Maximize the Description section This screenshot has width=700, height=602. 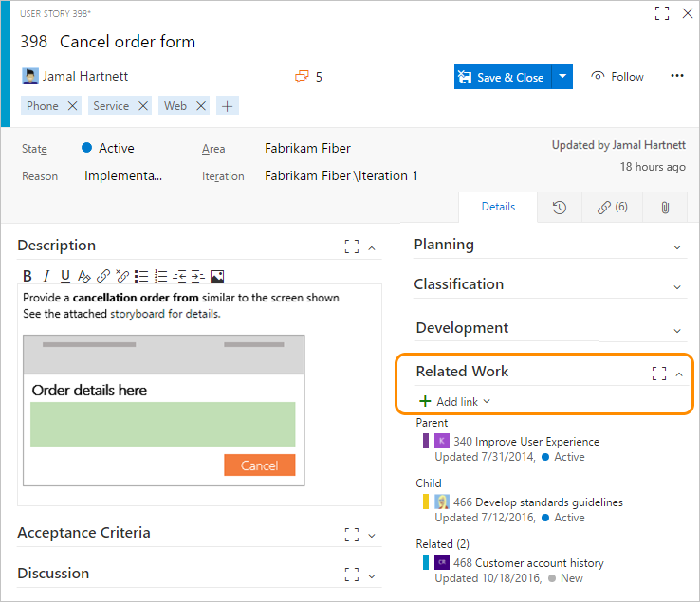(x=352, y=246)
